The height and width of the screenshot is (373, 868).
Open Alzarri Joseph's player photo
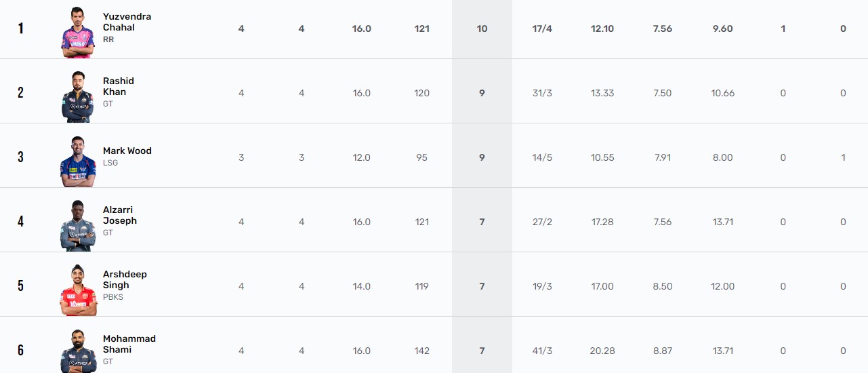[78, 225]
